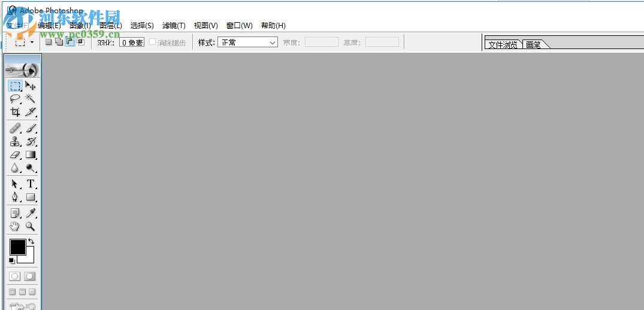This screenshot has height=310, width=644.
Task: Click the 宽度 width input field
Action: pos(322,42)
